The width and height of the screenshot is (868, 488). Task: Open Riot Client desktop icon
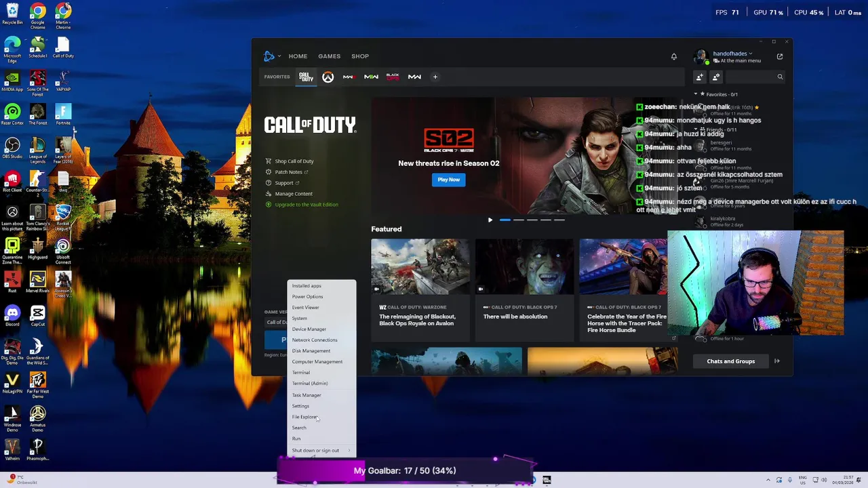(12, 182)
